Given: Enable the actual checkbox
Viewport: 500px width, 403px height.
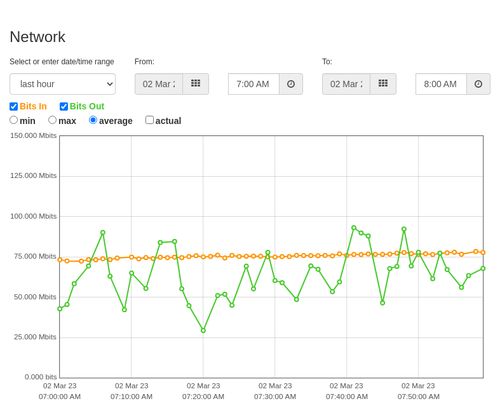Looking at the screenshot, I should (x=150, y=120).
